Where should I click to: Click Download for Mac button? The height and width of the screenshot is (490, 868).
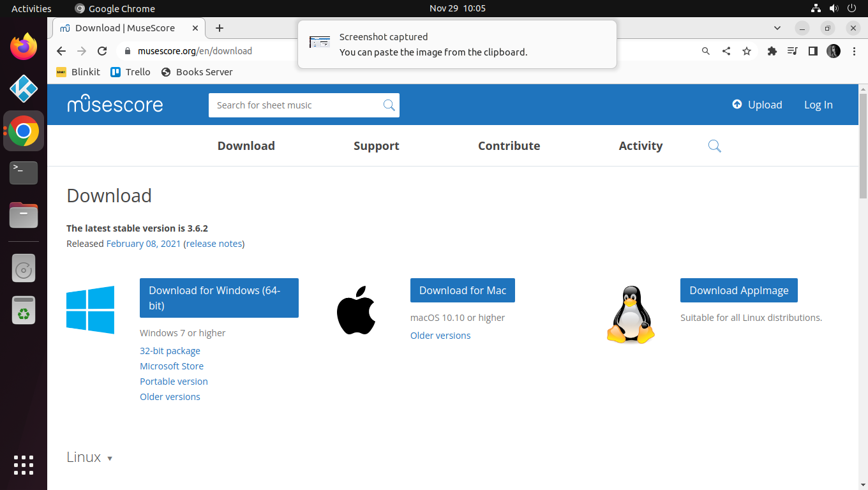coord(462,290)
